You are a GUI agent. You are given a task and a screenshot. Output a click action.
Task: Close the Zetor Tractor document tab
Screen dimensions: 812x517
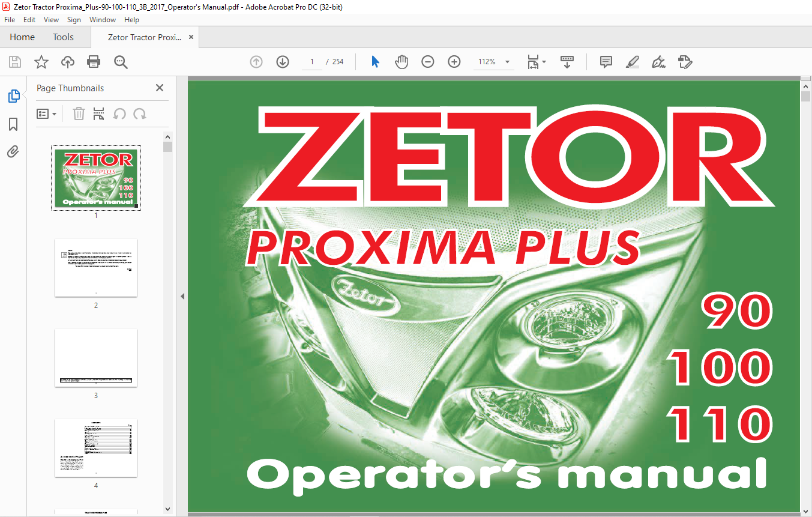(191, 37)
